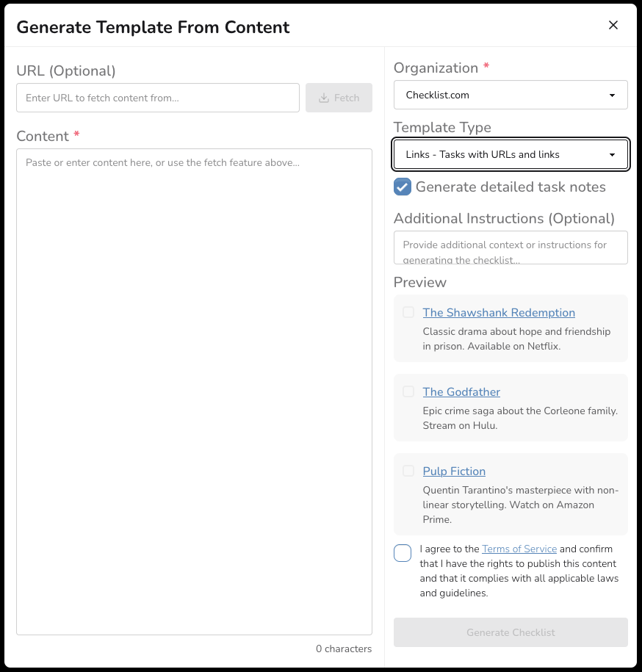Viewport: 642px width, 672px height.
Task: Click into the URL input field
Action: [x=157, y=98]
